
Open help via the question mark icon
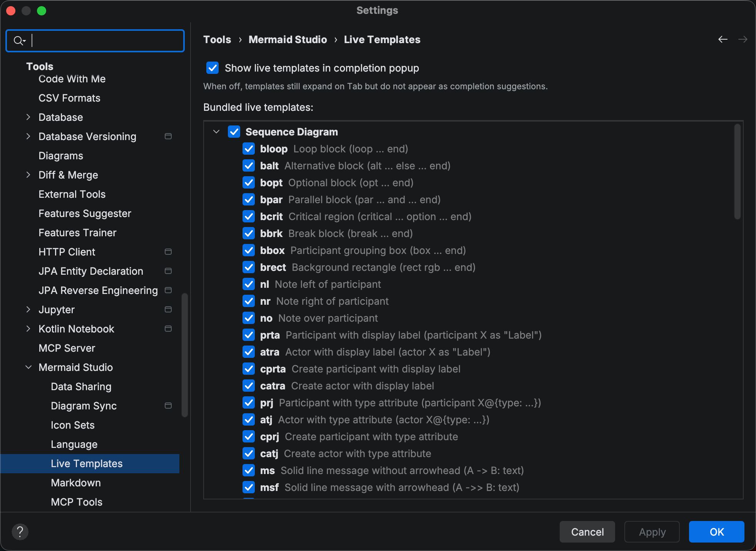pyautogui.click(x=20, y=532)
